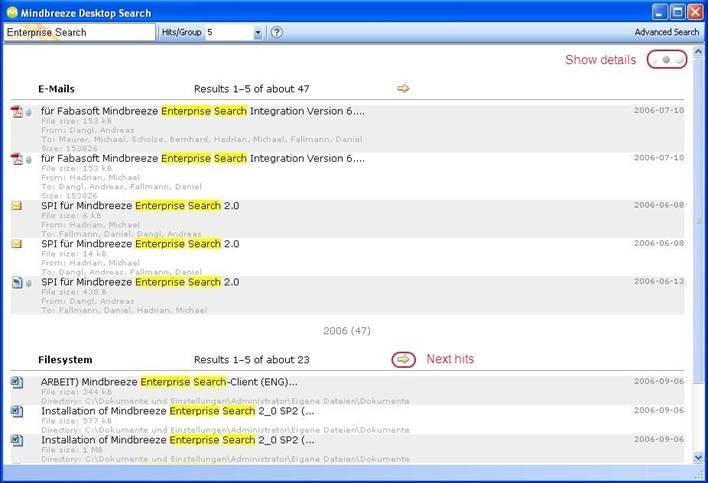The height and width of the screenshot is (483, 708).
Task: Open Advanced Search
Action: 666,32
